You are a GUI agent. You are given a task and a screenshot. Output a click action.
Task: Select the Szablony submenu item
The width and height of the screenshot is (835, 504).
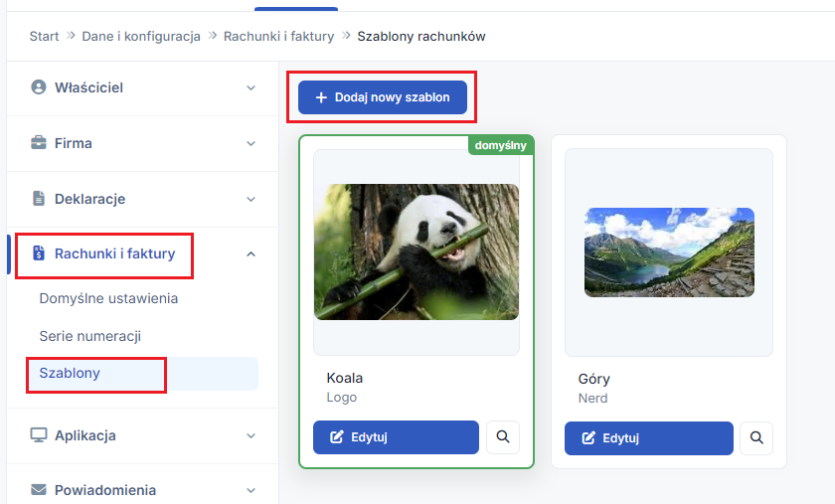tap(142, 374)
